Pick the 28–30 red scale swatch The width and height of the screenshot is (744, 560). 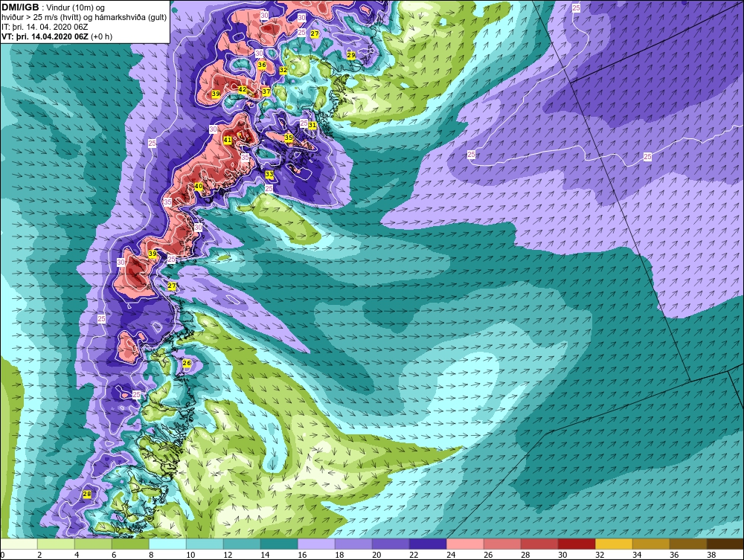click(539, 544)
